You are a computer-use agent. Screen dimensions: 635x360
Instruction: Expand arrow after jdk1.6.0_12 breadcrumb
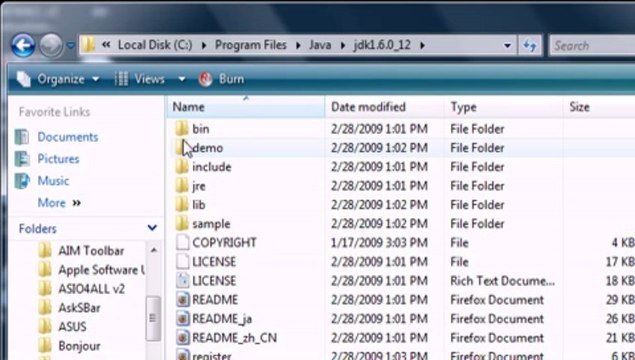[x=422, y=45]
